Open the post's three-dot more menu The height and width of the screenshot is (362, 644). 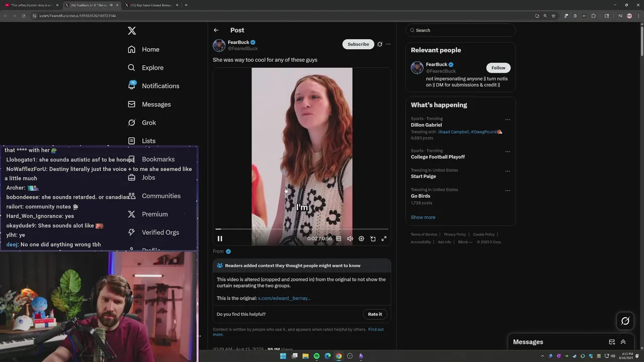[x=388, y=44]
